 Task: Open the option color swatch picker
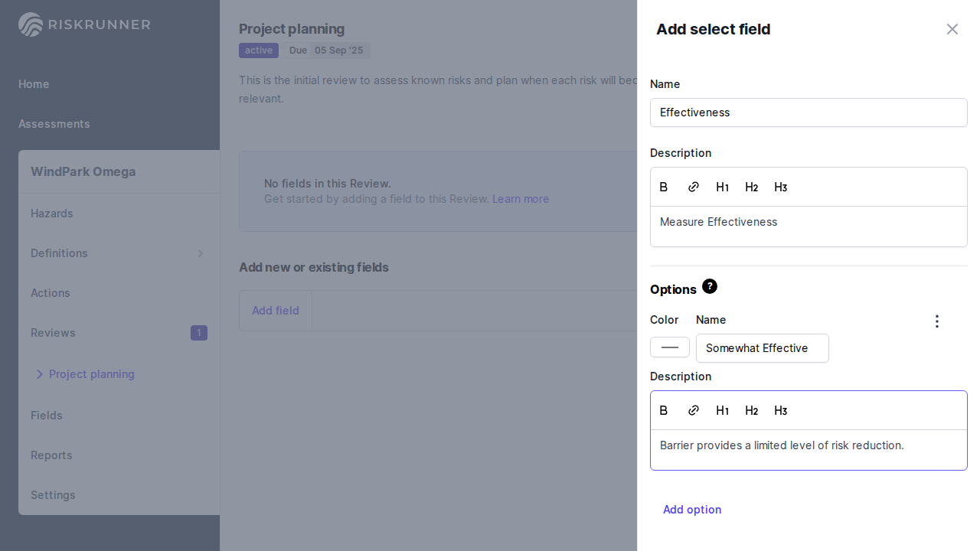pos(670,347)
